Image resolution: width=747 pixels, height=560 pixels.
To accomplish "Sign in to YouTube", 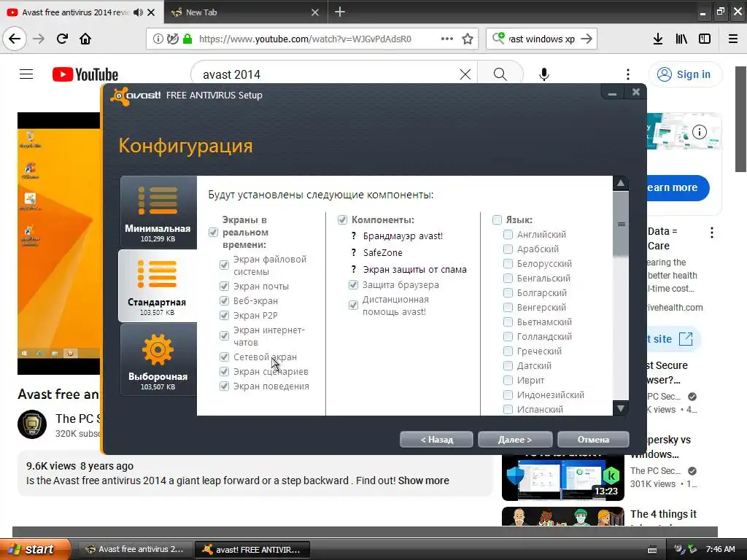I will coord(685,74).
